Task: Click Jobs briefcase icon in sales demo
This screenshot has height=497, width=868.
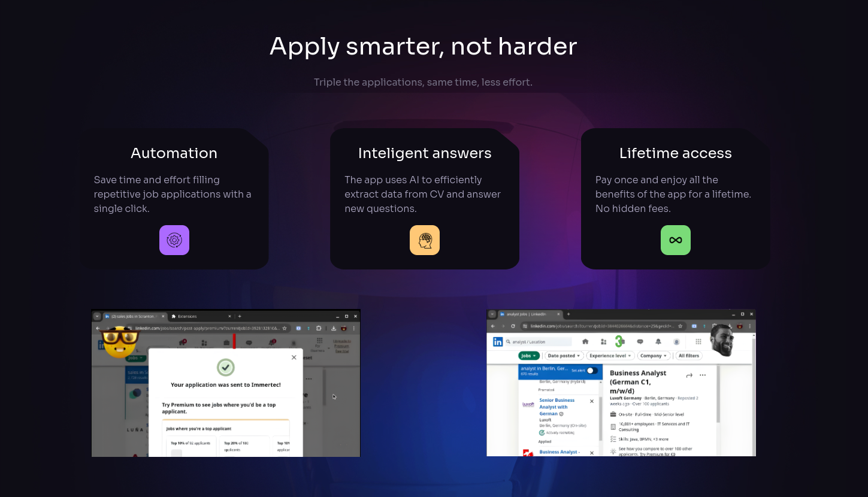Action: (226, 343)
